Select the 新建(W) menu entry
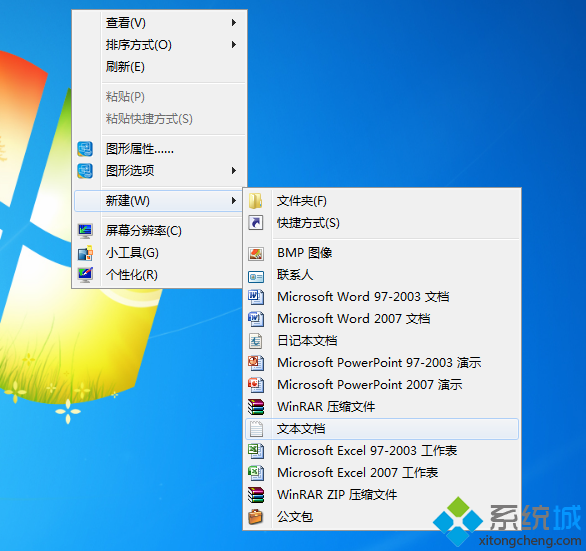Image resolution: width=586 pixels, height=551 pixels. tap(159, 201)
